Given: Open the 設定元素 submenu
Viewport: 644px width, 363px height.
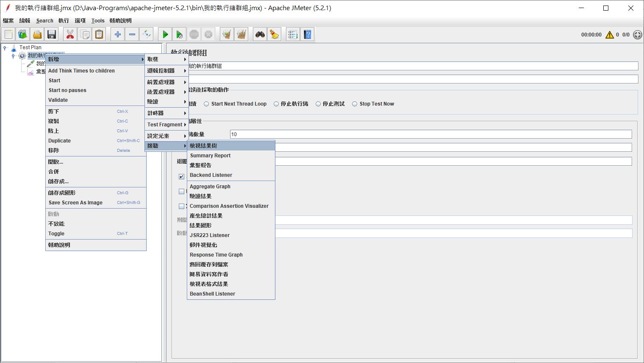Looking at the screenshot, I should [167, 136].
